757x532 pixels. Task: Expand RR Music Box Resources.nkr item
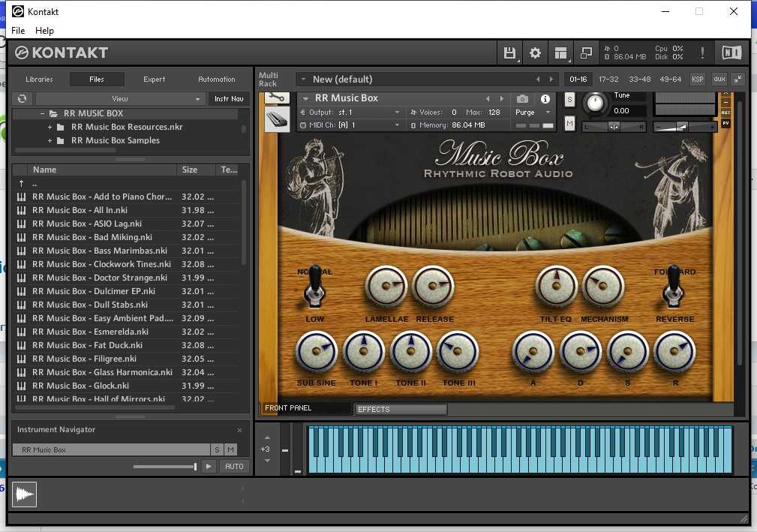(x=50, y=128)
